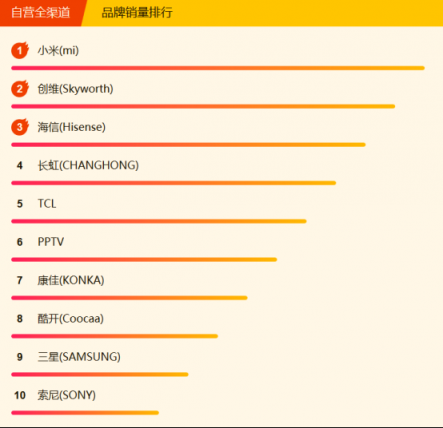Open the 酷开(Coocaa) brand entry

point(70,319)
